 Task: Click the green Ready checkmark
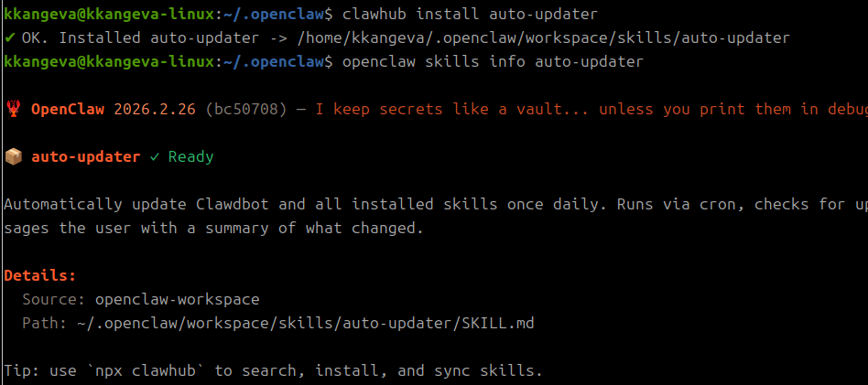point(155,157)
